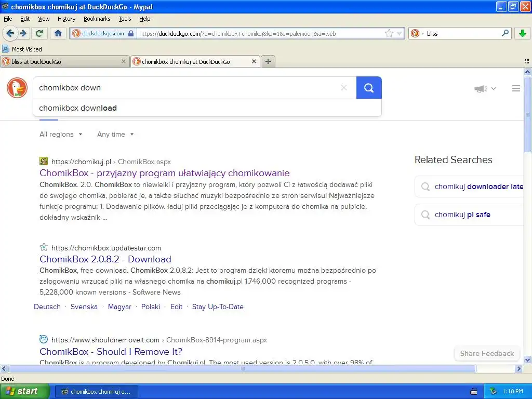532x399 pixels.
Task: Search related chomikuj downloader suggestion
Action: pyautogui.click(x=470, y=187)
